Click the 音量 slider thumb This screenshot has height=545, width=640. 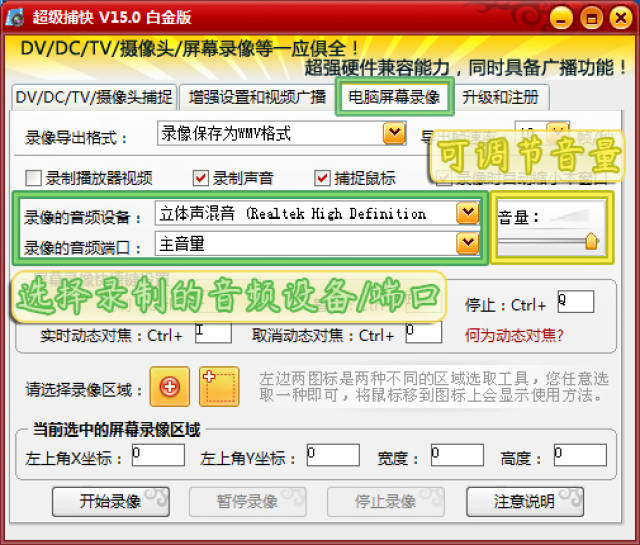591,241
